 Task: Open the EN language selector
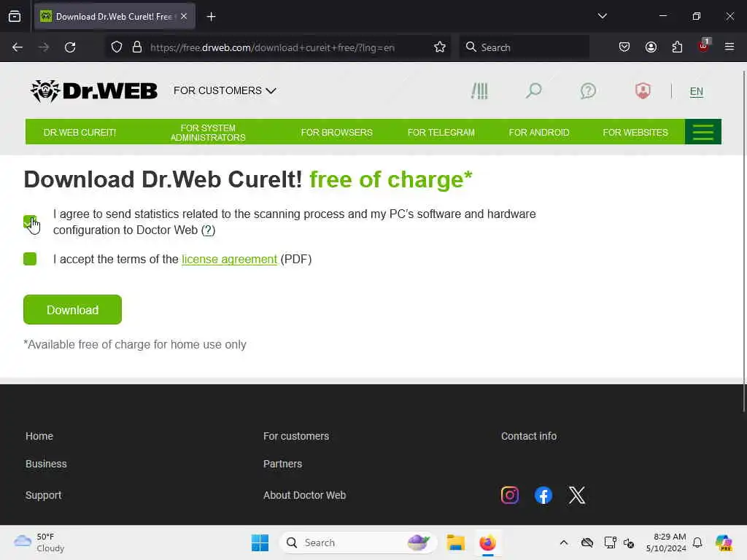[696, 91]
